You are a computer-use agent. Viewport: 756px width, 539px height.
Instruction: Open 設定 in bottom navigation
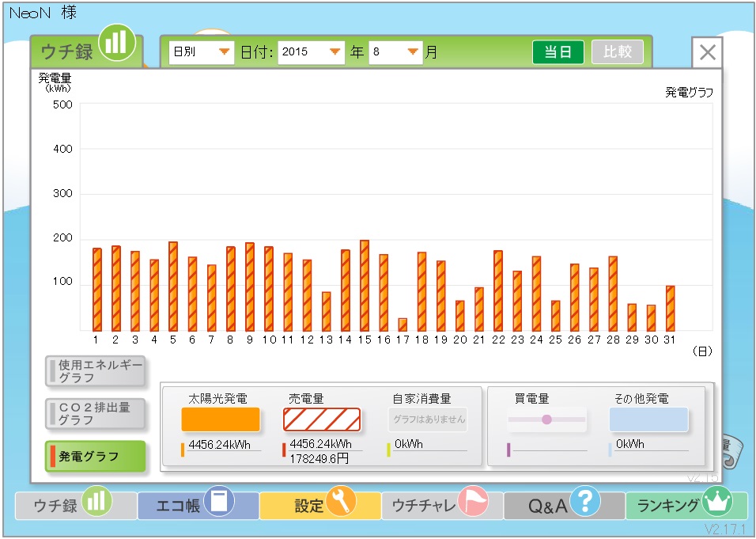pyautogui.click(x=320, y=506)
